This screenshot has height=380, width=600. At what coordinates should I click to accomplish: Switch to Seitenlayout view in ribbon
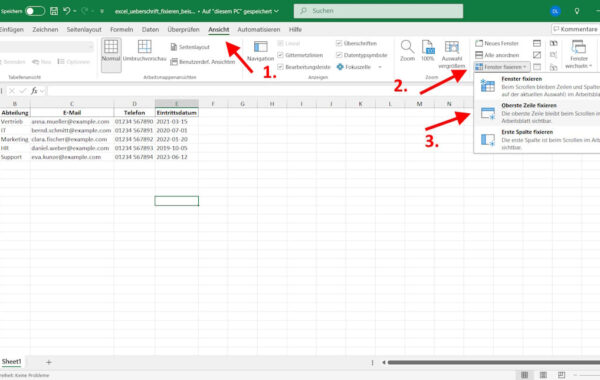point(190,47)
